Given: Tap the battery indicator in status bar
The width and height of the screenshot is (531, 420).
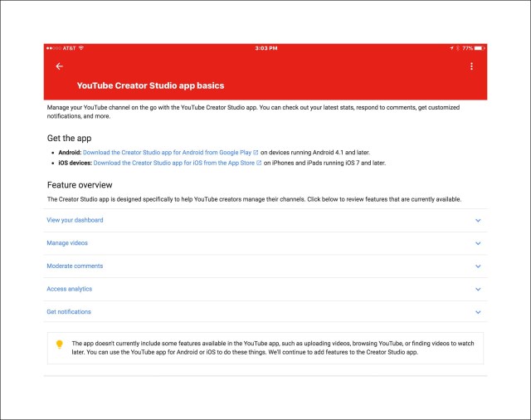Looking at the screenshot, I should tap(478, 48).
